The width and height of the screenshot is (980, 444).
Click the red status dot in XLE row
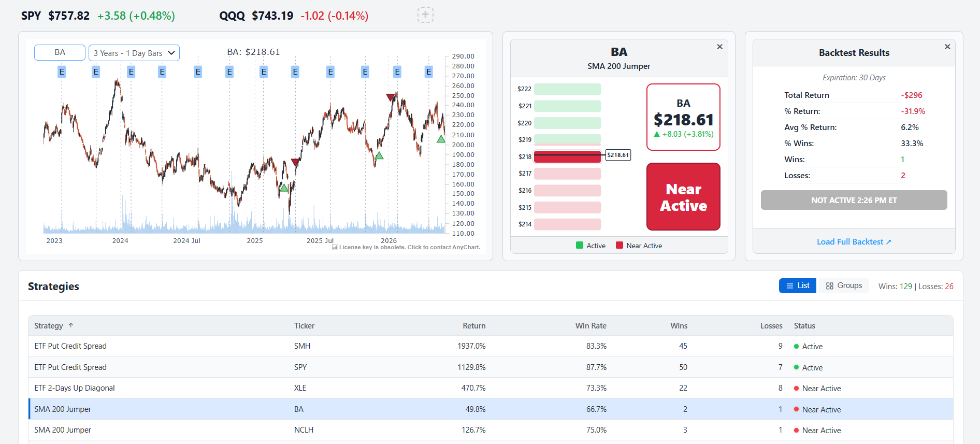point(796,388)
